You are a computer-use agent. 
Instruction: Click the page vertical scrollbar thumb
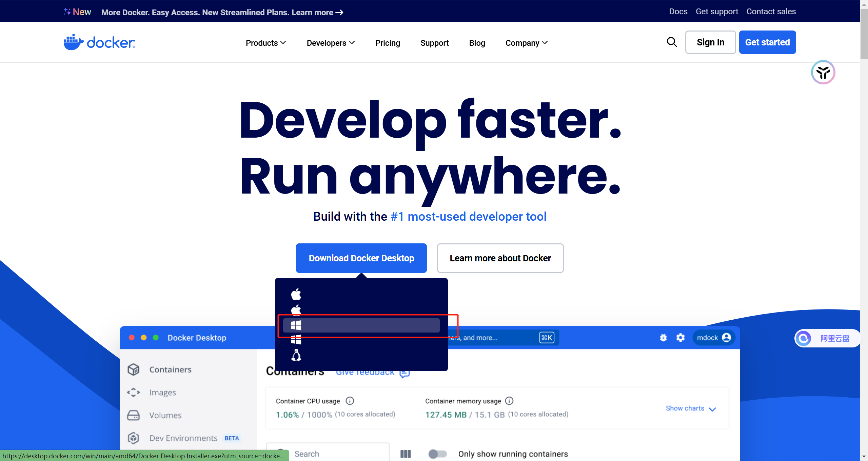pyautogui.click(x=864, y=34)
